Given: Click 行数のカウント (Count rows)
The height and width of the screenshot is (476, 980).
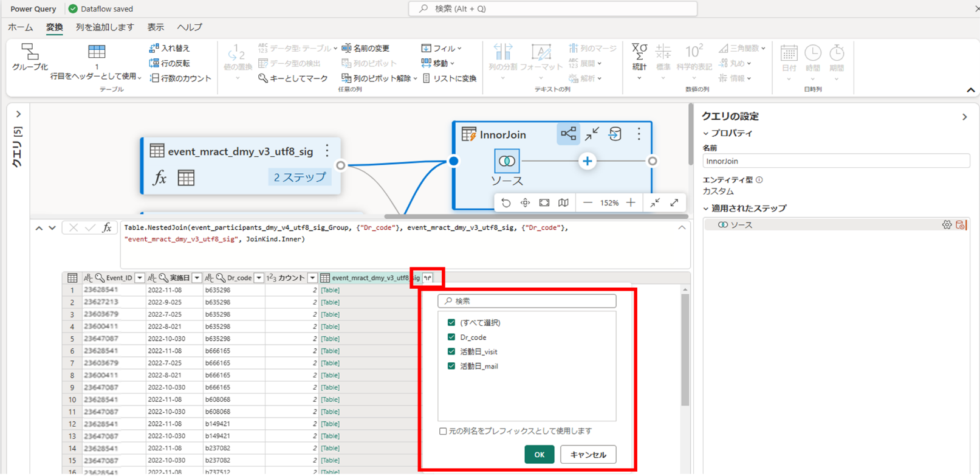Looking at the screenshot, I should coord(180,78).
